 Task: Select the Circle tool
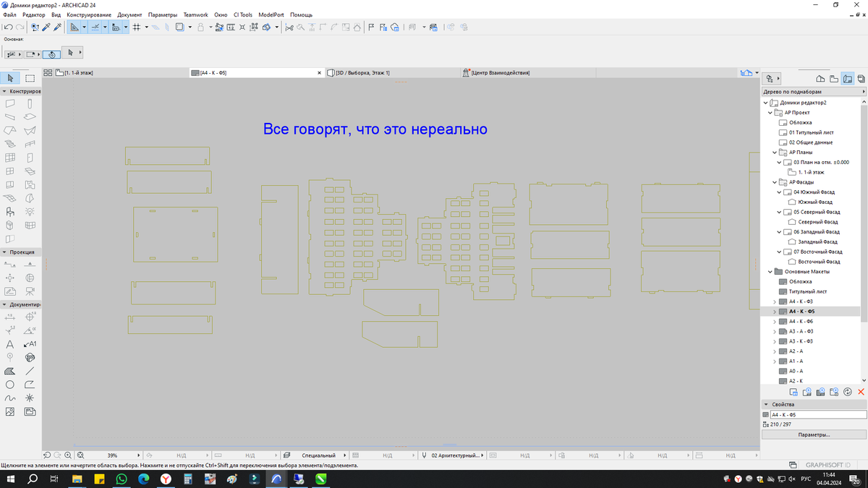(x=10, y=385)
